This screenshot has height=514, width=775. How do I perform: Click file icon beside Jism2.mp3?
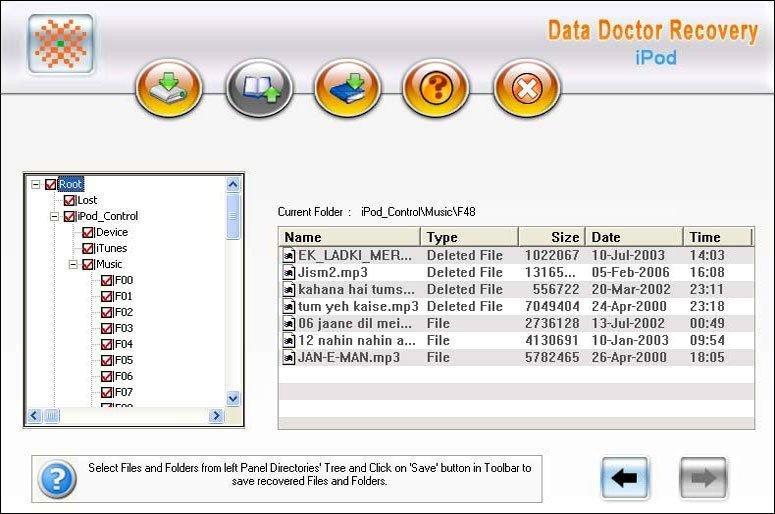coord(289,272)
